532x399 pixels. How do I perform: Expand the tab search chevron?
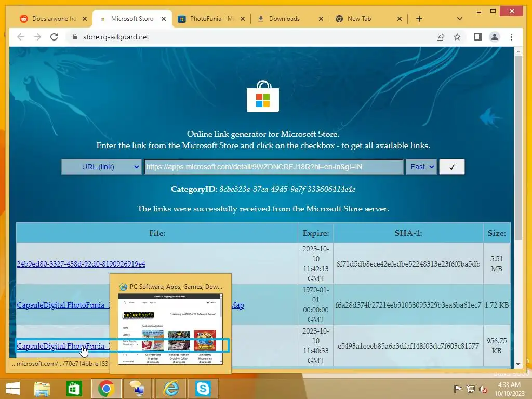point(460,19)
